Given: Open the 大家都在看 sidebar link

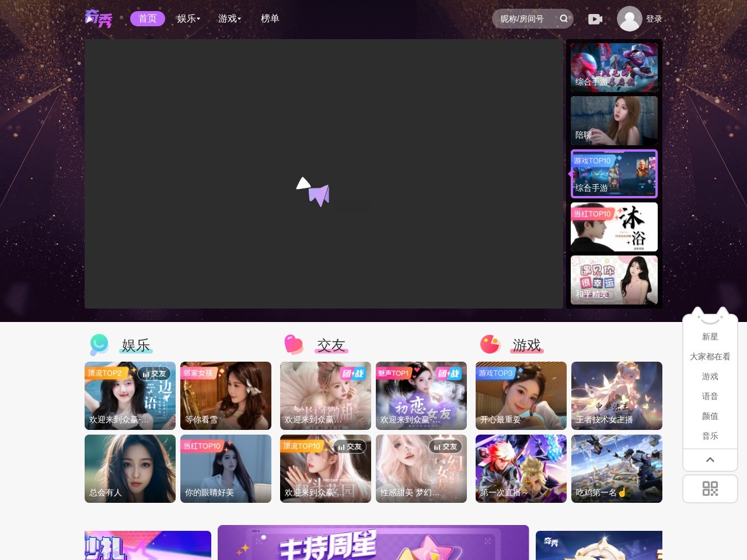Looking at the screenshot, I should (710, 356).
